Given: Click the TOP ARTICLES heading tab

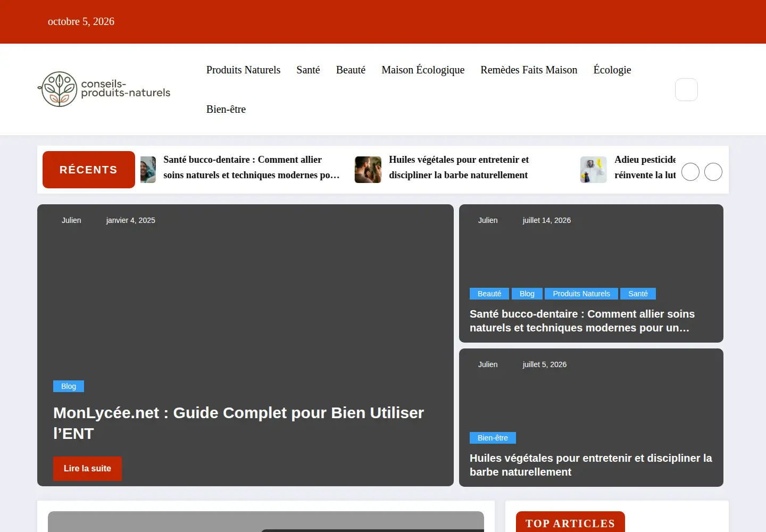Looking at the screenshot, I should pos(570,522).
